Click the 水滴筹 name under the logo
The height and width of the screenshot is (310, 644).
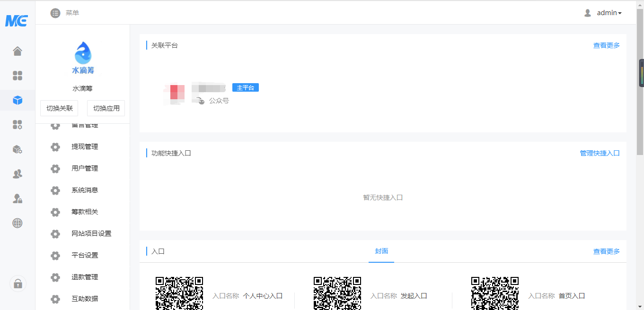(82, 88)
